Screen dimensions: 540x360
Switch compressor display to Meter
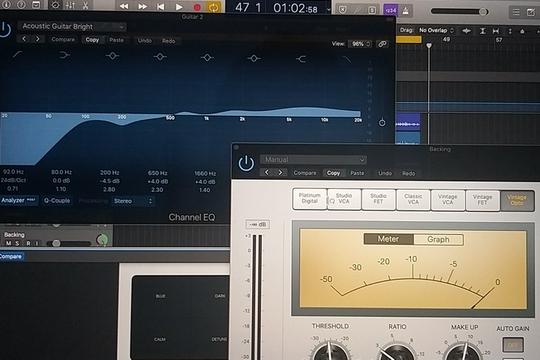coord(388,239)
